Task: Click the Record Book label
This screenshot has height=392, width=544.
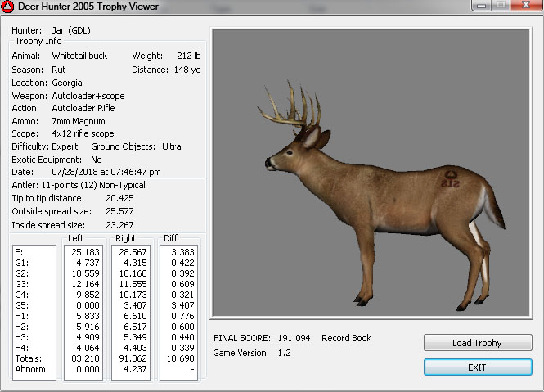Action: 347,338
